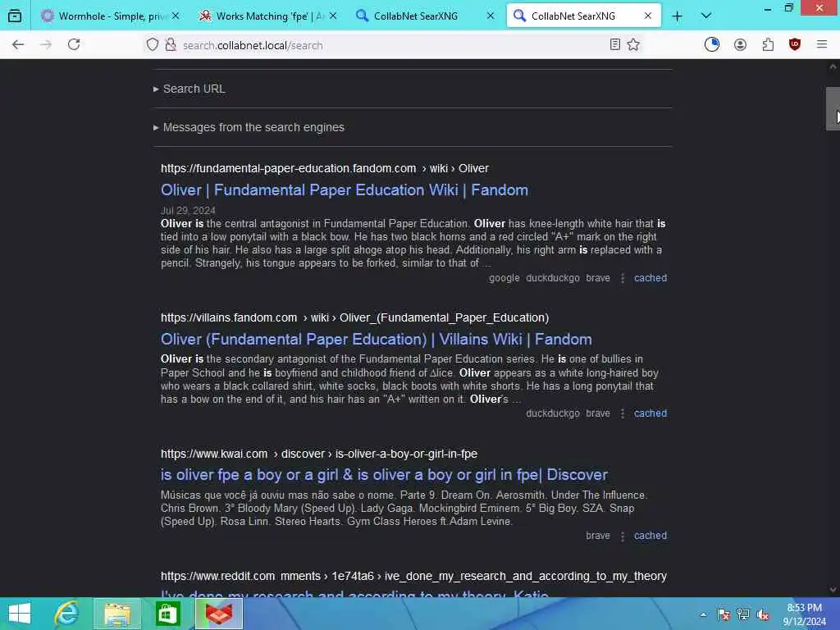This screenshot has width=840, height=630.
Task: Open the www.kwai.com URL line
Action: [x=319, y=454]
